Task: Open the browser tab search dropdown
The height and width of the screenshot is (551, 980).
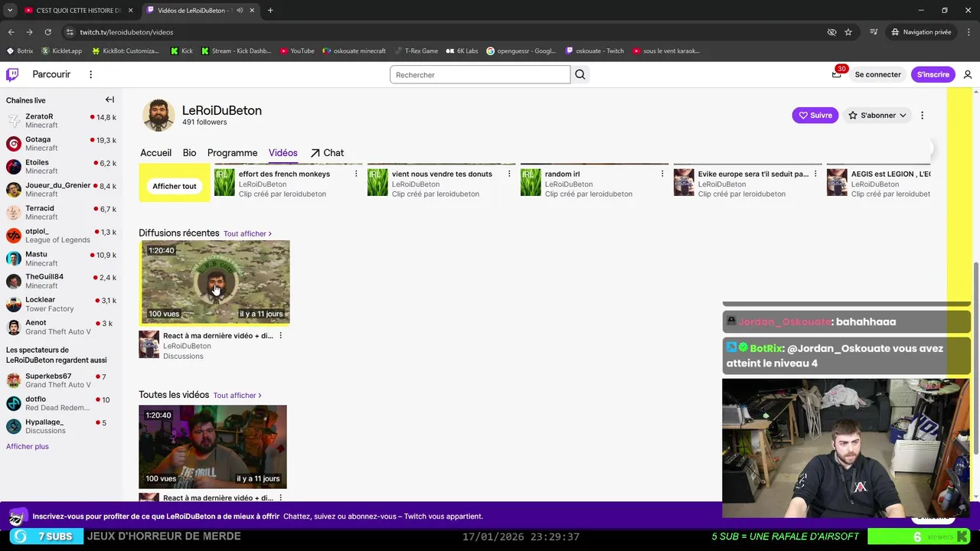Action: (x=10, y=11)
